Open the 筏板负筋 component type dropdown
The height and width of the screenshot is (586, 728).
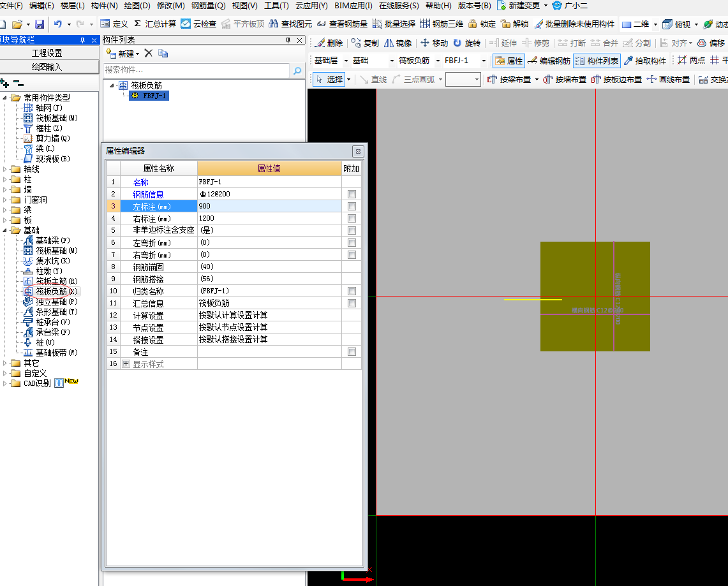tap(438, 61)
